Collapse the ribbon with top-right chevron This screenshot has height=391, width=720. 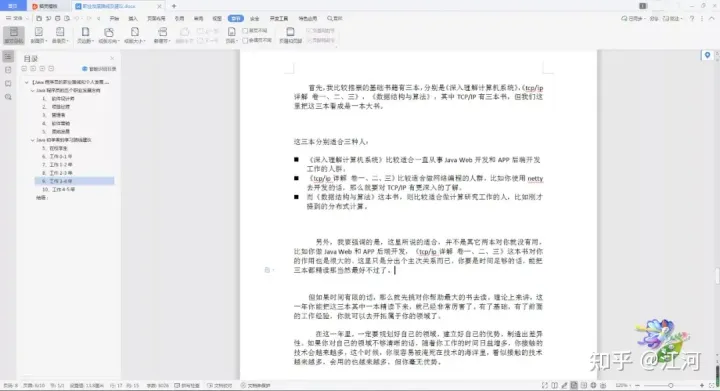[x=712, y=18]
